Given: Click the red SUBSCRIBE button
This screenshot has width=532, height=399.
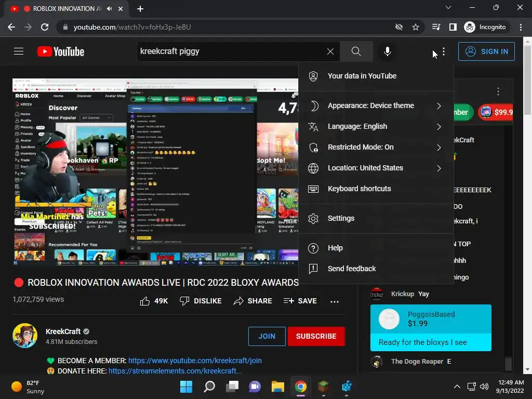Looking at the screenshot, I should point(316,336).
